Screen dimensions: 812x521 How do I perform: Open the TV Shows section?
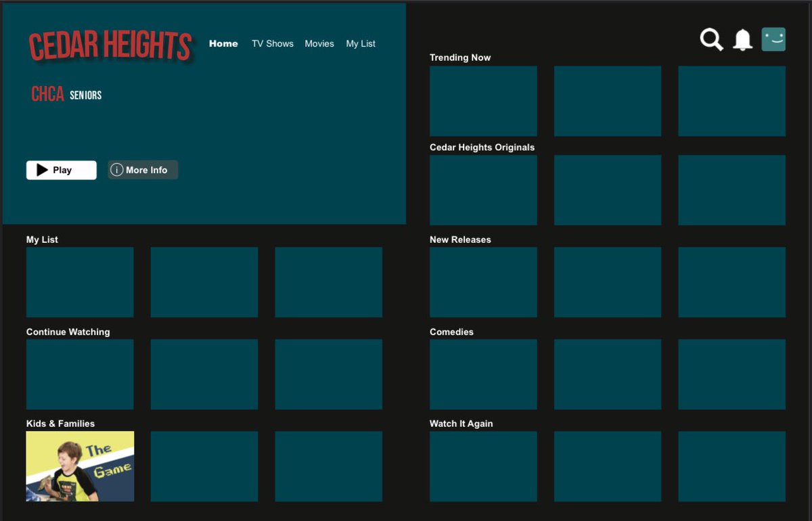coord(273,43)
